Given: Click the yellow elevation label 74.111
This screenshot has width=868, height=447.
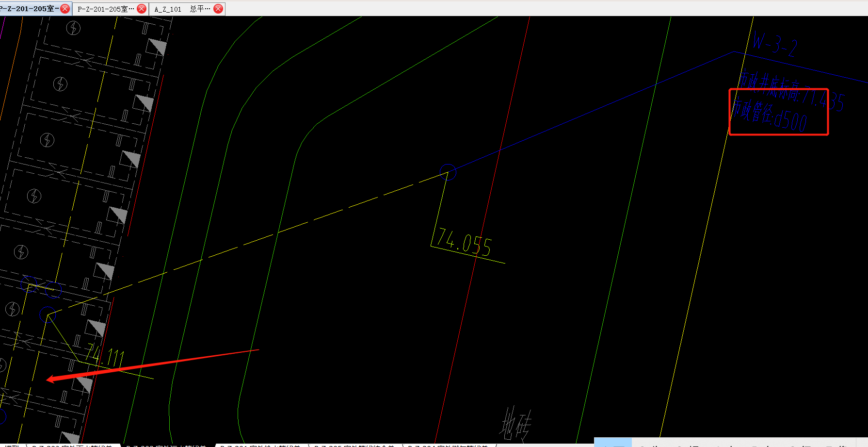Looking at the screenshot, I should pyautogui.click(x=105, y=355).
